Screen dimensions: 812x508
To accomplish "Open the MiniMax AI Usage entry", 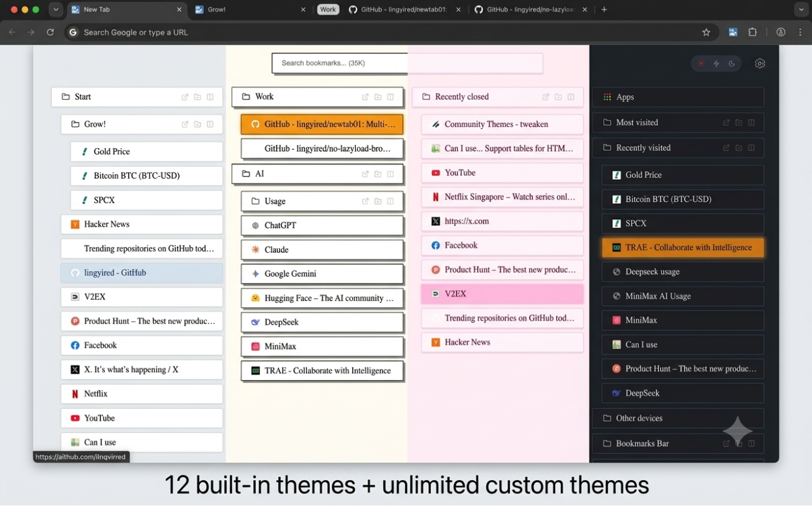I will point(683,296).
